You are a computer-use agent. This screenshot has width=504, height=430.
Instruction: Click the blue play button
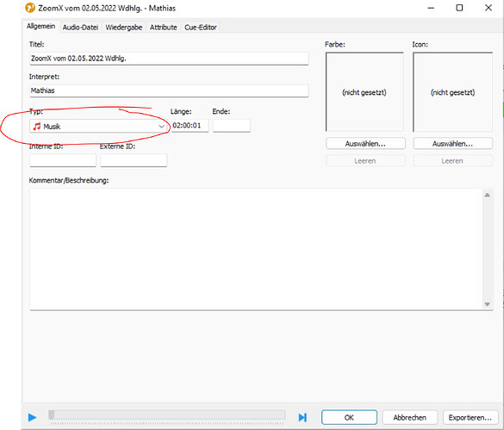tap(32, 417)
